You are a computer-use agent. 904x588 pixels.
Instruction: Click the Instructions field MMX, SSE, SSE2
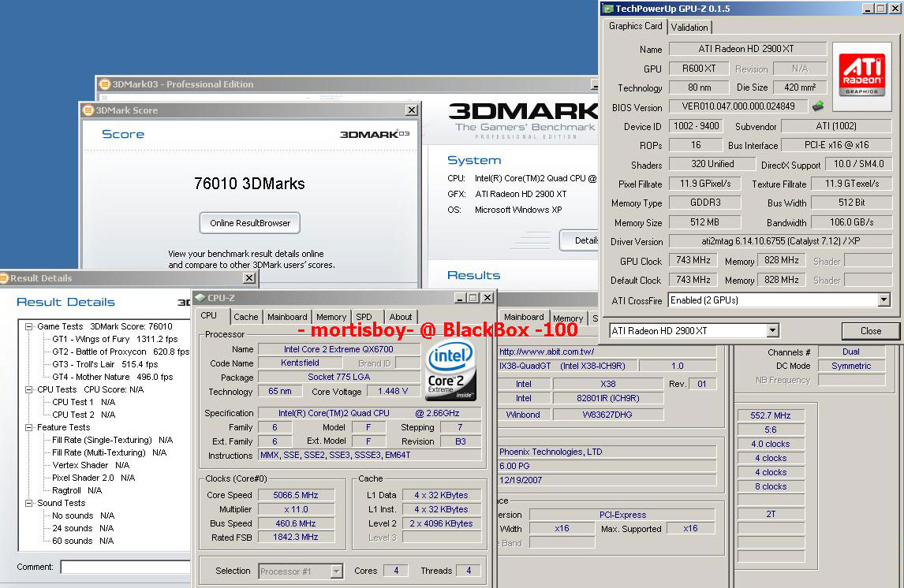(x=369, y=456)
